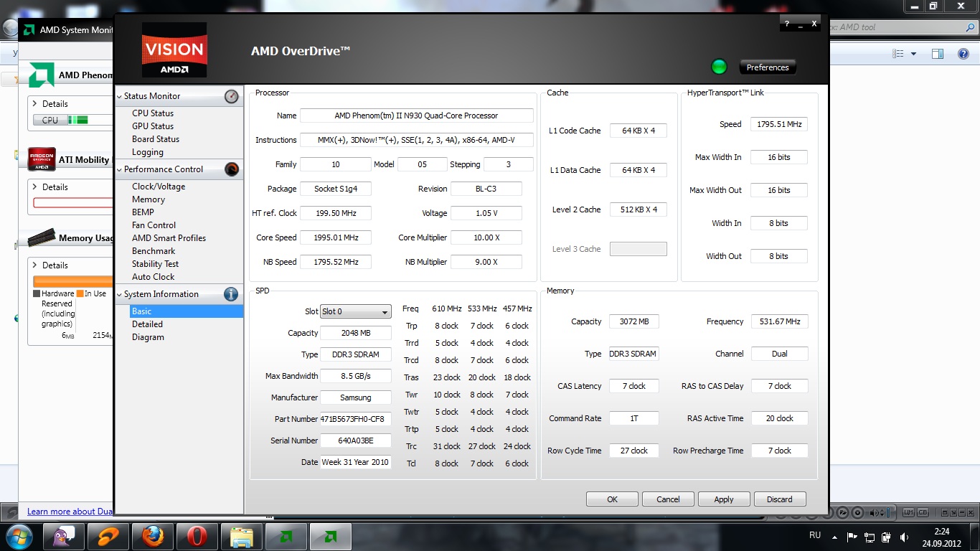Click the Preferences button
This screenshot has height=551, width=980.
tap(768, 67)
